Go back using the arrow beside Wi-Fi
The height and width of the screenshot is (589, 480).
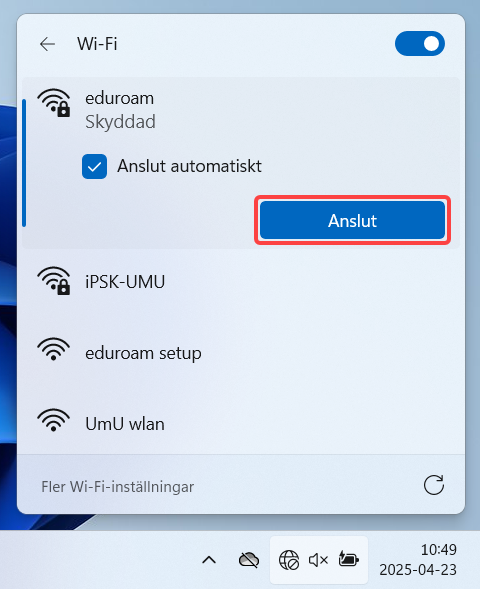click(47, 44)
